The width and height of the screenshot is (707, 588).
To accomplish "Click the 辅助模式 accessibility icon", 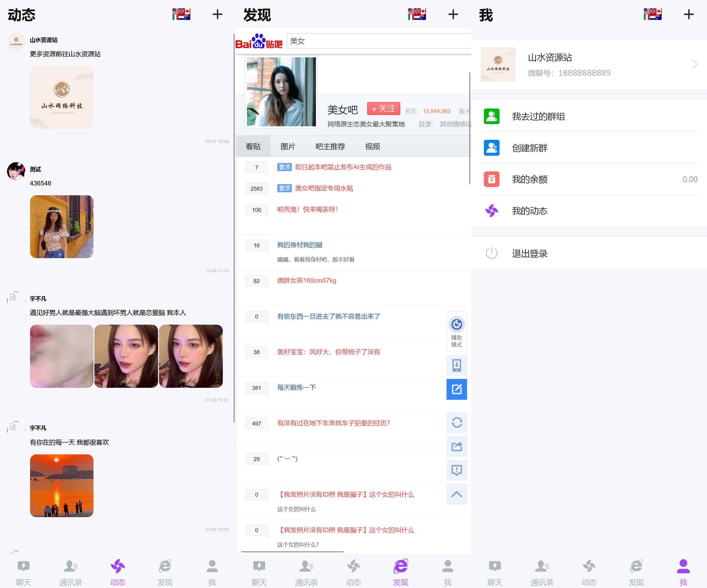I will click(457, 325).
